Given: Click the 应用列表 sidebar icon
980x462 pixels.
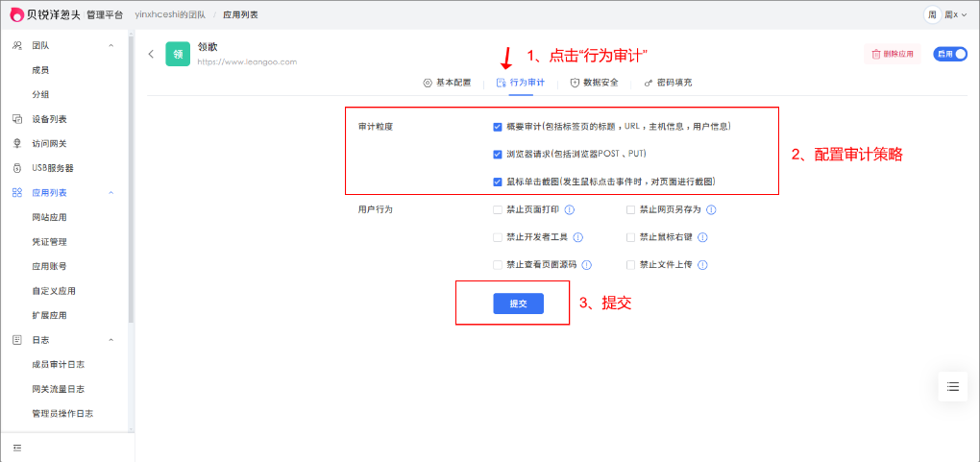Looking at the screenshot, I should pyautogui.click(x=17, y=192).
